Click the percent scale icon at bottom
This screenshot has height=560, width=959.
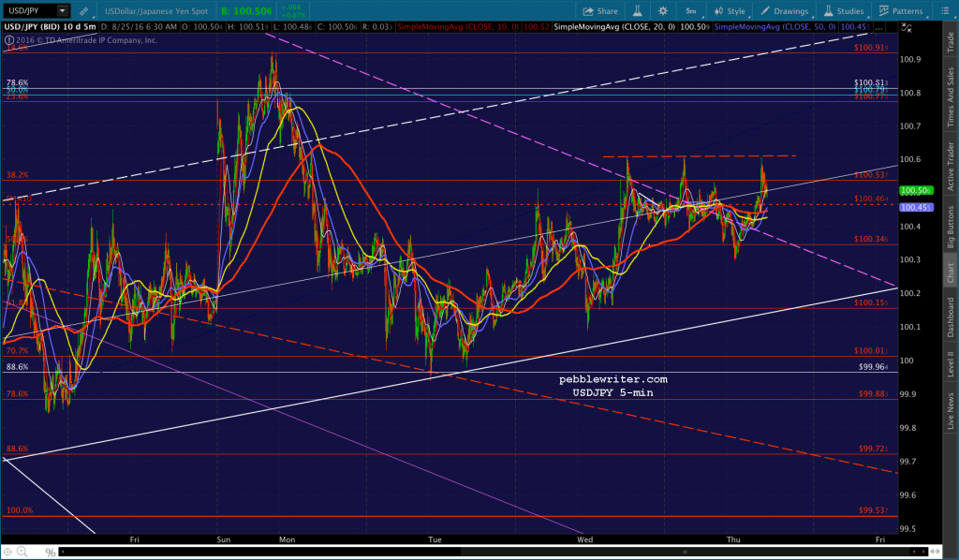click(x=51, y=553)
